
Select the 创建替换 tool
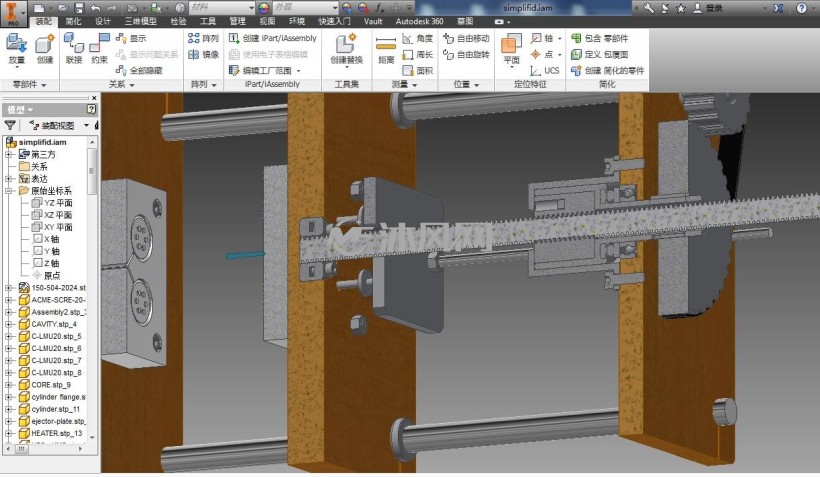(346, 50)
